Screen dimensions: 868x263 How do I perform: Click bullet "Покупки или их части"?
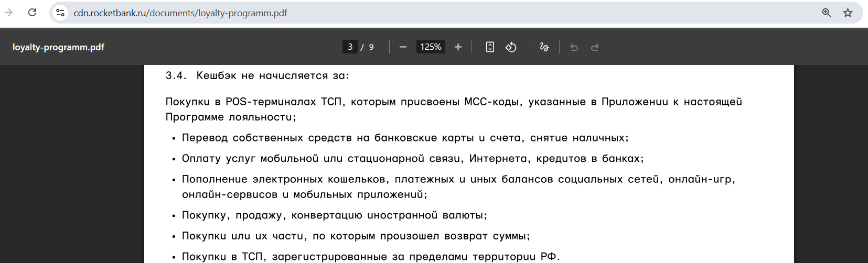tap(356, 236)
